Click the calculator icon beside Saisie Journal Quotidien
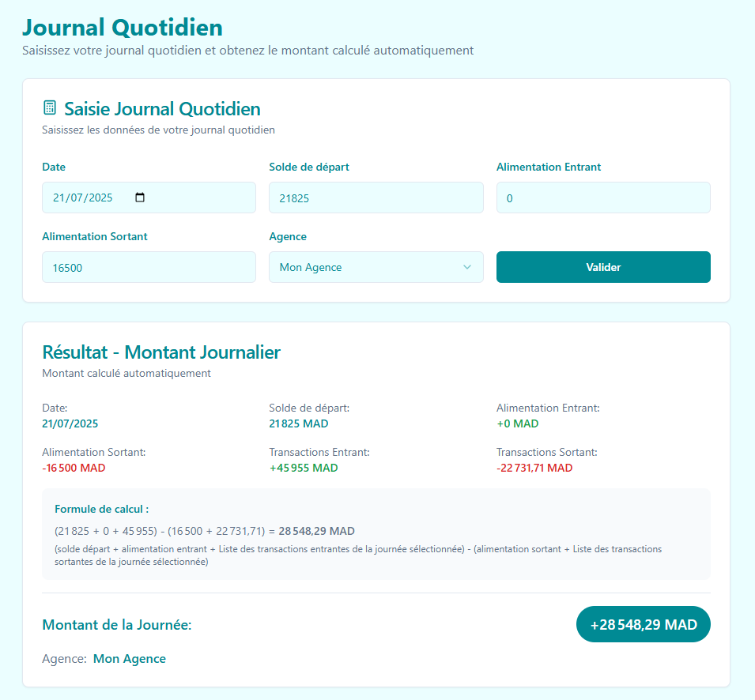Image resolution: width=755 pixels, height=700 pixels. [x=50, y=107]
